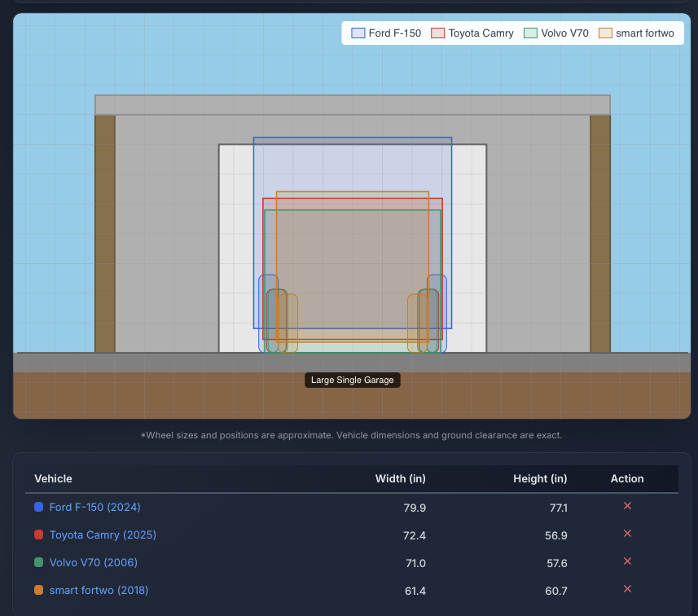Toggle Ford F-150 in chart legend
This screenshot has width=698, height=616.
coord(385,33)
